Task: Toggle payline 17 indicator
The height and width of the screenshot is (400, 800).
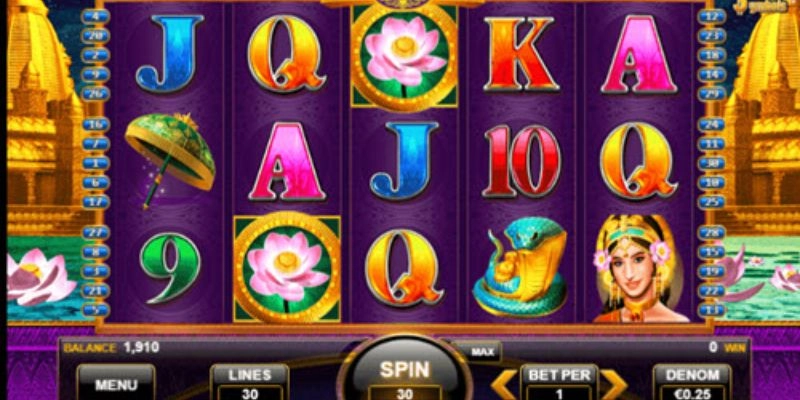Action: pyautogui.click(x=95, y=202)
